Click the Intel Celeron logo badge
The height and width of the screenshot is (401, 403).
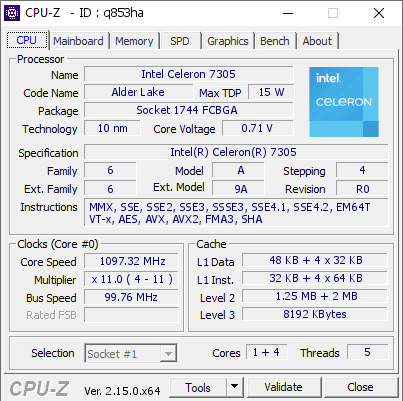[x=344, y=102]
